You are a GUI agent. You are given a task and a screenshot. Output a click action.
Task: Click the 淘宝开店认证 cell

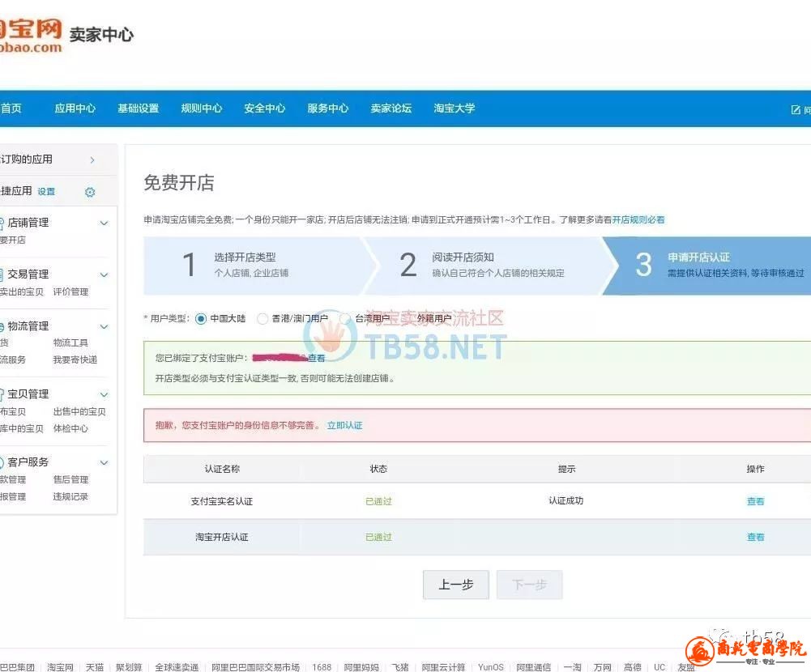[221, 537]
